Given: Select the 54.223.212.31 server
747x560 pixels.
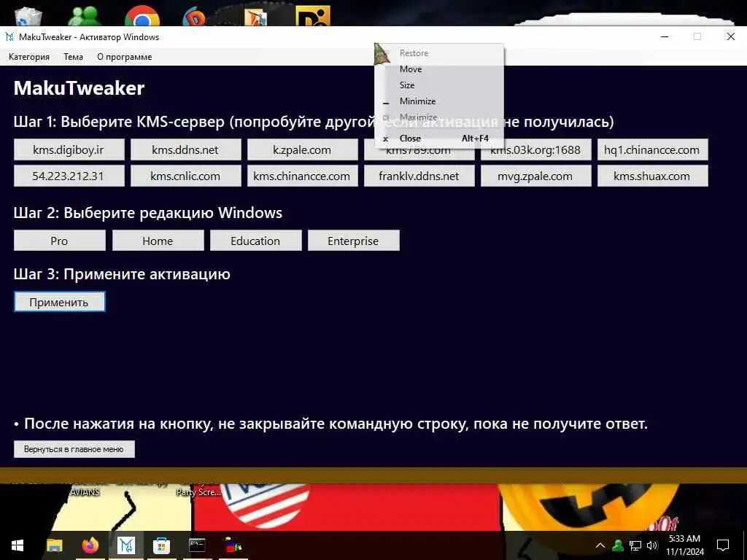Looking at the screenshot, I should 69,176.
